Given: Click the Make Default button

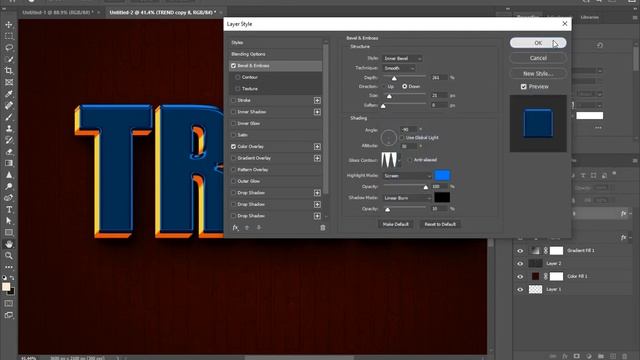Looking at the screenshot, I should tap(396, 224).
